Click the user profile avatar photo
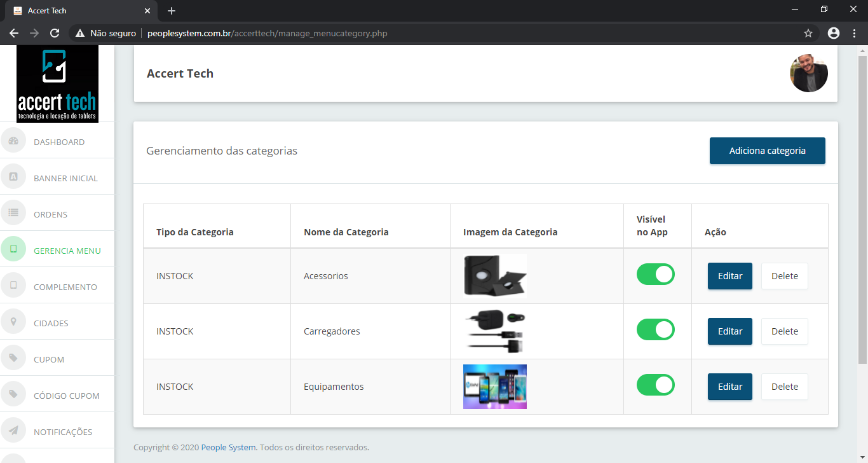 tap(808, 73)
